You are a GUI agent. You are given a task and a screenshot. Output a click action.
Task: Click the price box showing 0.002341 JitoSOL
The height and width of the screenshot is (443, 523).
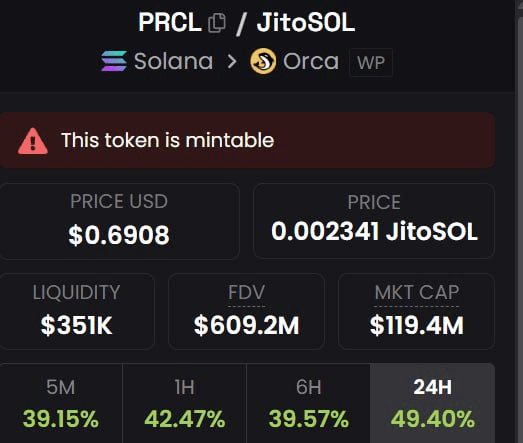(x=374, y=221)
